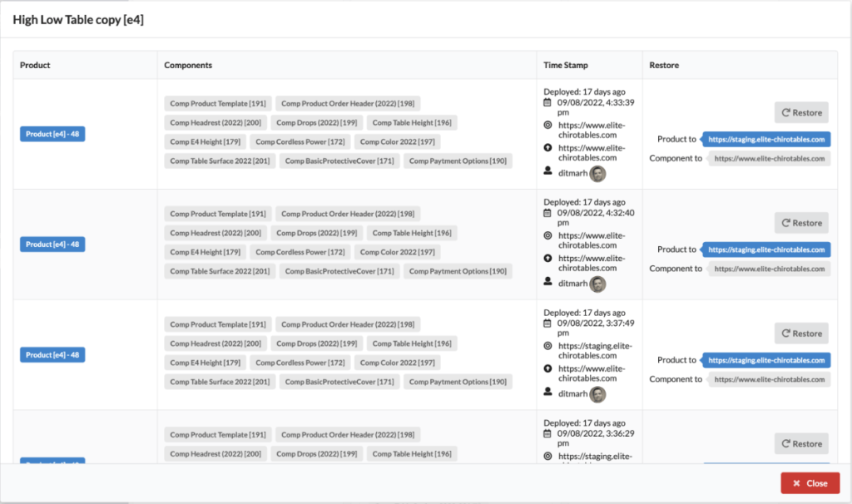Click target icon in the 4:32:40 pm row

(547, 235)
